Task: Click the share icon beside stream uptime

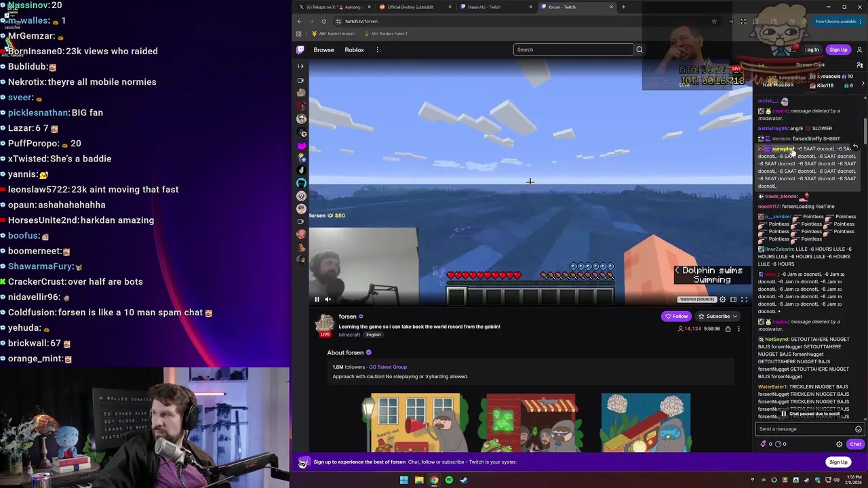Action: tap(728, 329)
